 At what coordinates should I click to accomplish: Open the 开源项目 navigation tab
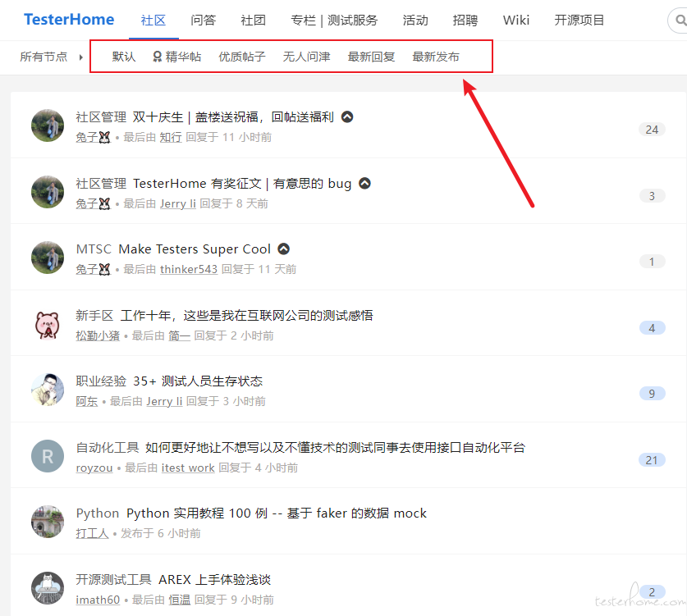click(579, 21)
